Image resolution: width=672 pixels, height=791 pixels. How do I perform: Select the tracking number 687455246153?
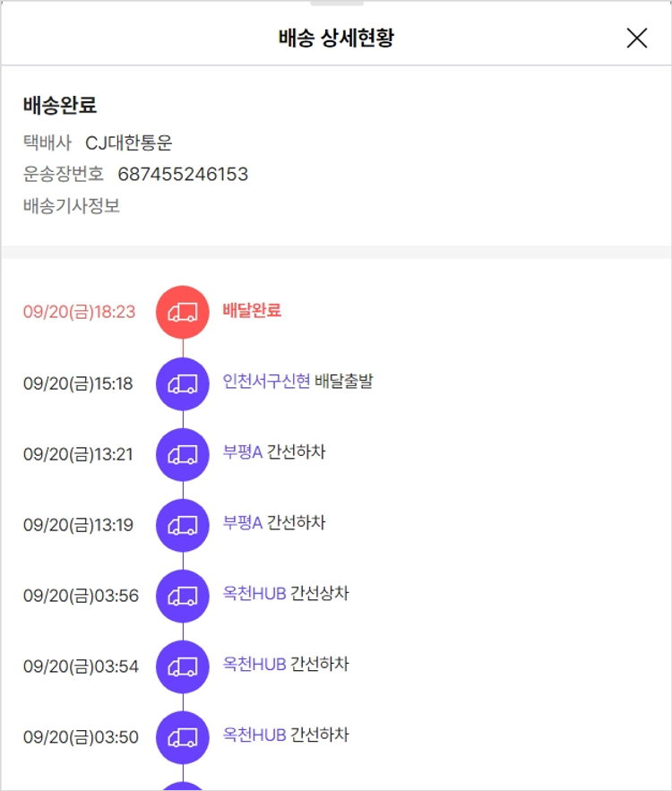point(183,174)
